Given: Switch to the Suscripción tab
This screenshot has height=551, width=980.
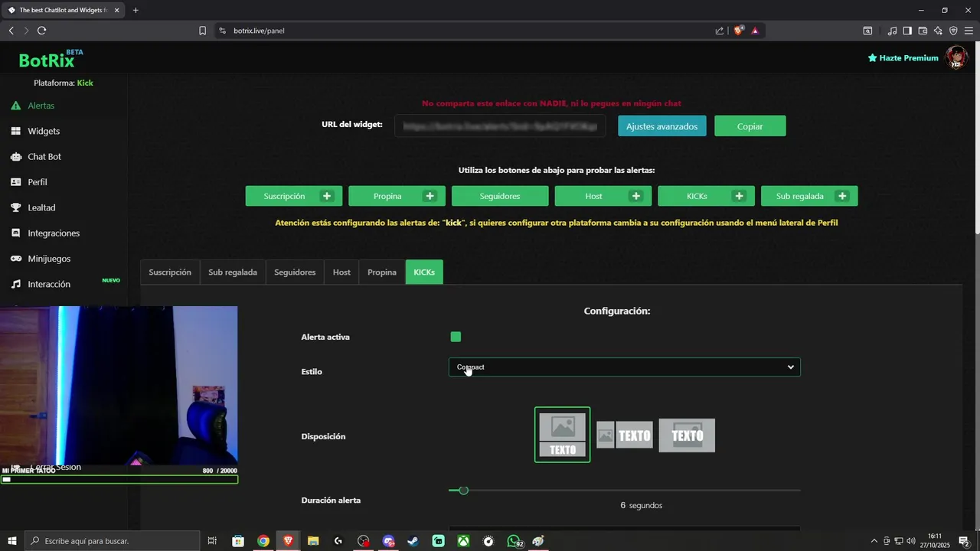Looking at the screenshot, I should [x=170, y=272].
